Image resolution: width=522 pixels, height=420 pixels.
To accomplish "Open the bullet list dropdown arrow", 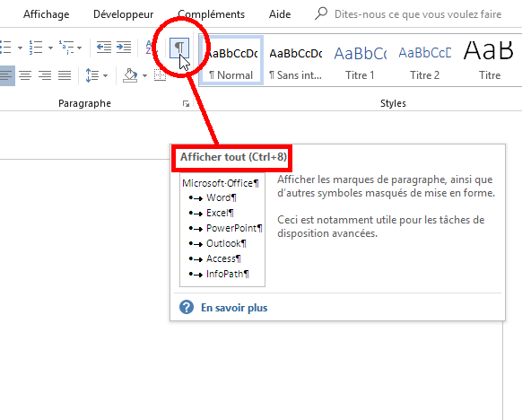I will [20, 48].
